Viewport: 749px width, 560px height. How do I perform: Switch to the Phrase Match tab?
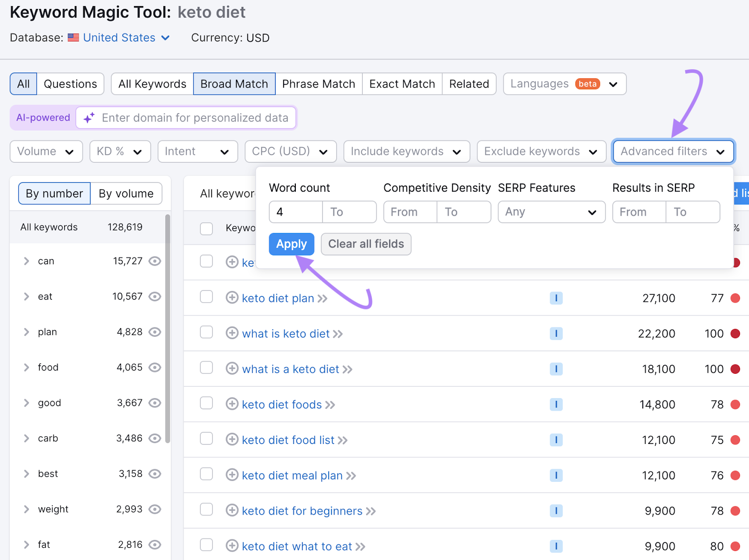pyautogui.click(x=319, y=84)
